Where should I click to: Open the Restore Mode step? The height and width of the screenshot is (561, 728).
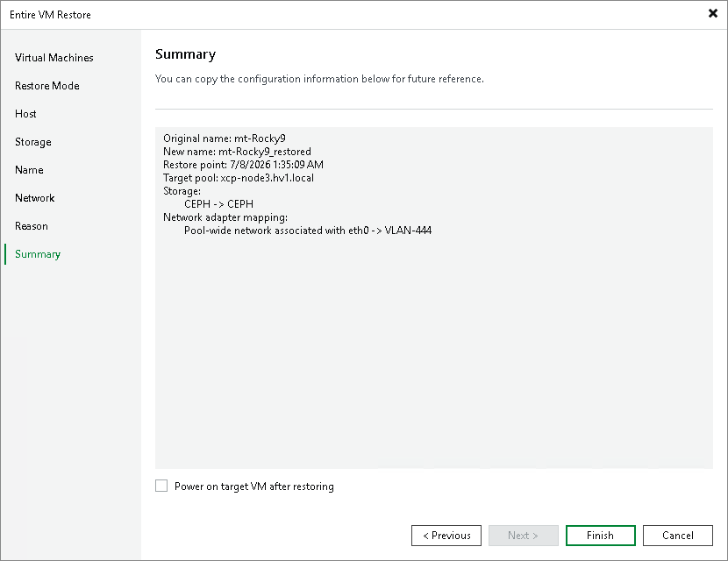46,86
